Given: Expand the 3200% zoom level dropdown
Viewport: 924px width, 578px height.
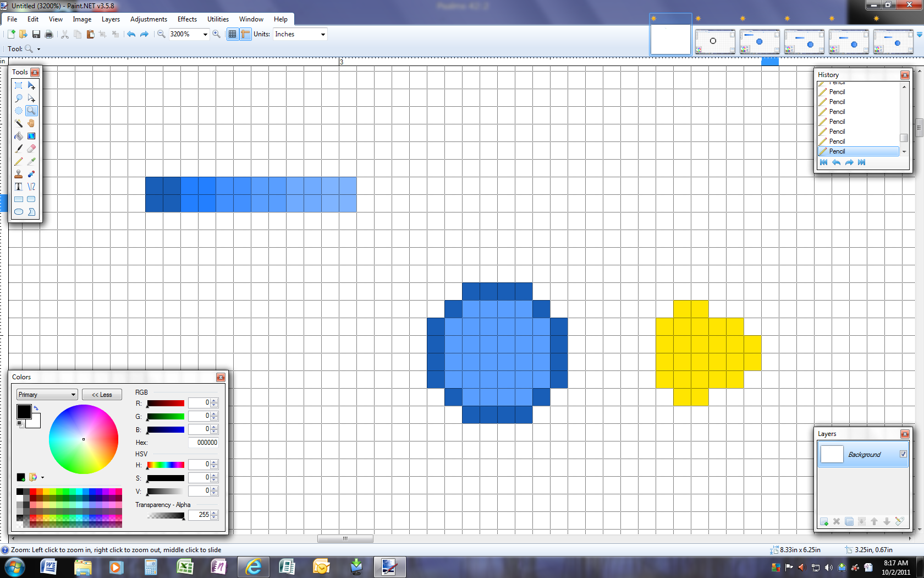Looking at the screenshot, I should (x=205, y=34).
